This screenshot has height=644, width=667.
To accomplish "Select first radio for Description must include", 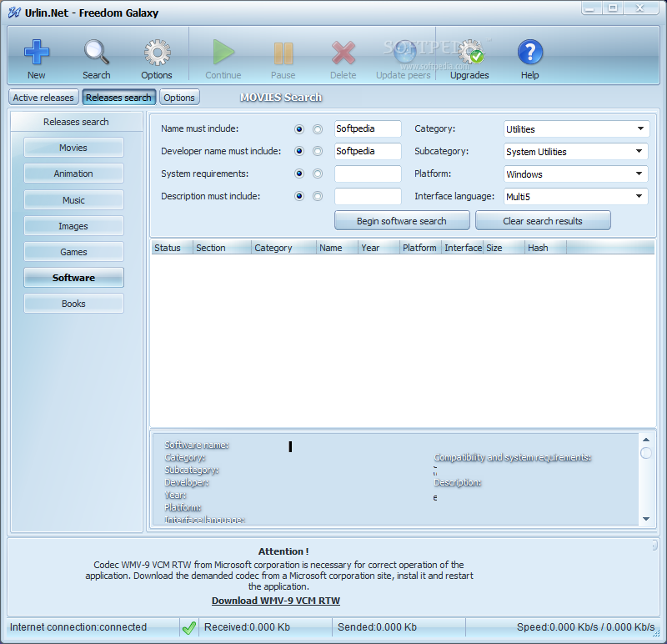I will (299, 196).
